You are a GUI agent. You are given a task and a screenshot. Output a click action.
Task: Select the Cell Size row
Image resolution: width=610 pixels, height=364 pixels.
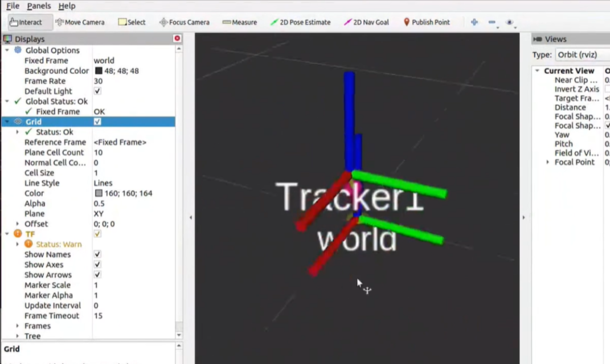88,173
